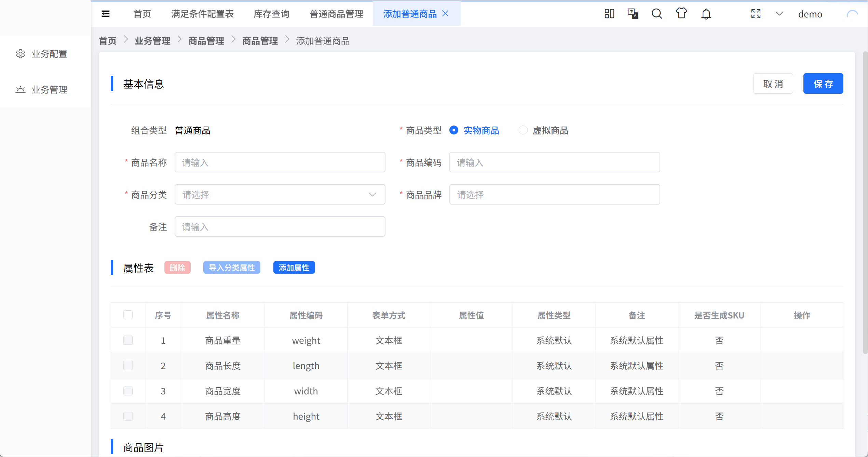The width and height of the screenshot is (868, 457).
Task: Open the 商品品牌 select box
Action: [x=554, y=195]
